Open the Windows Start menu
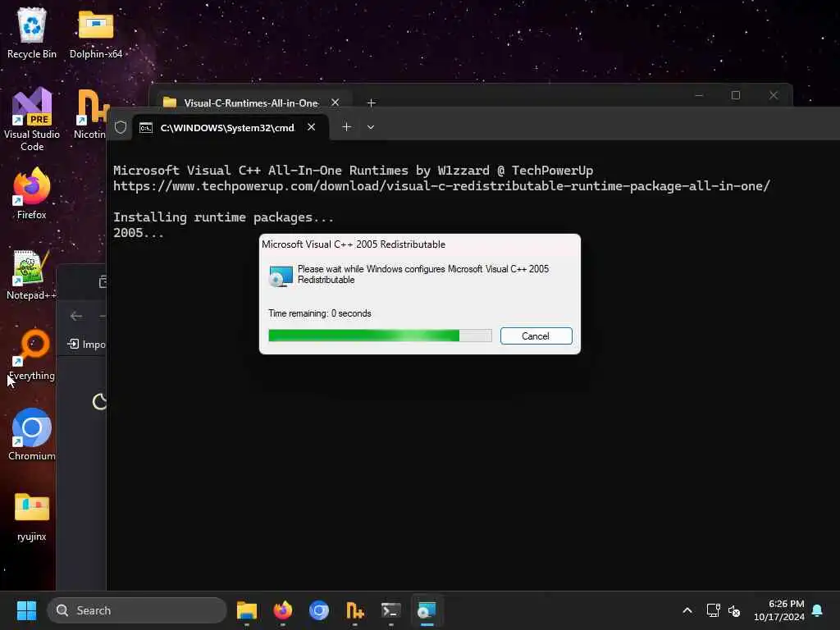 [26, 610]
